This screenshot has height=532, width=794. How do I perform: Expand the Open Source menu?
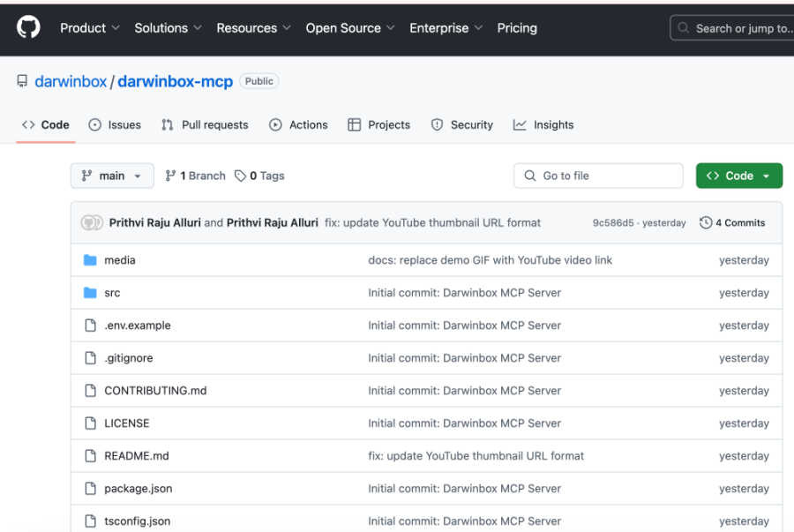click(x=349, y=28)
